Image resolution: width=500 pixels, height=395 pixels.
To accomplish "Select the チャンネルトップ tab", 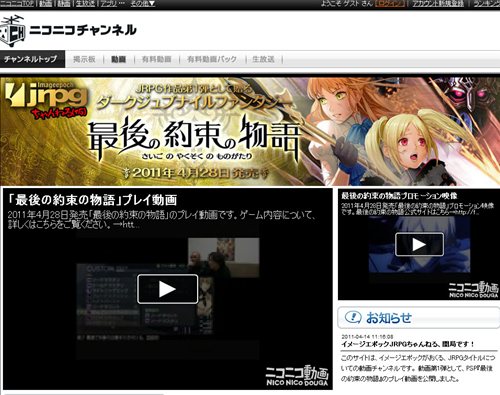I will coord(32,59).
